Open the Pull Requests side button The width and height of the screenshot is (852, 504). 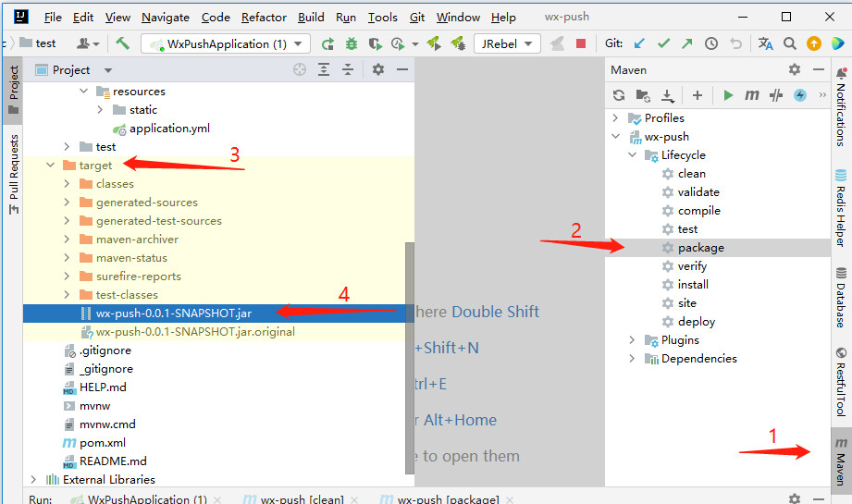pyautogui.click(x=14, y=175)
